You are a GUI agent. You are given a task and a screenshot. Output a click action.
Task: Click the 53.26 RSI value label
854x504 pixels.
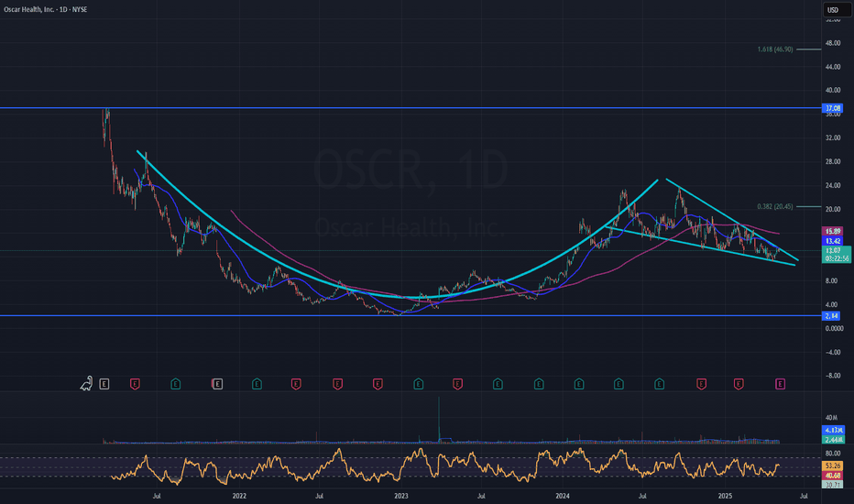833,466
